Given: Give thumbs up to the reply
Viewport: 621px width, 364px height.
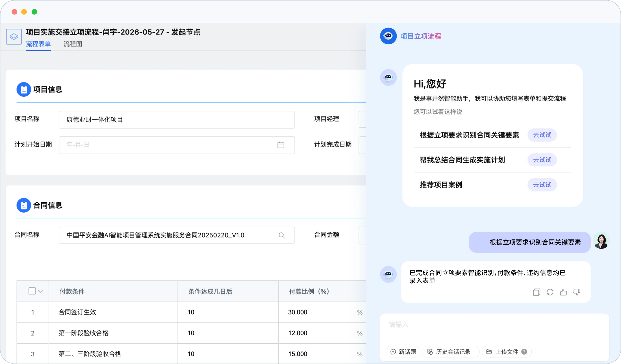Looking at the screenshot, I should [563, 292].
